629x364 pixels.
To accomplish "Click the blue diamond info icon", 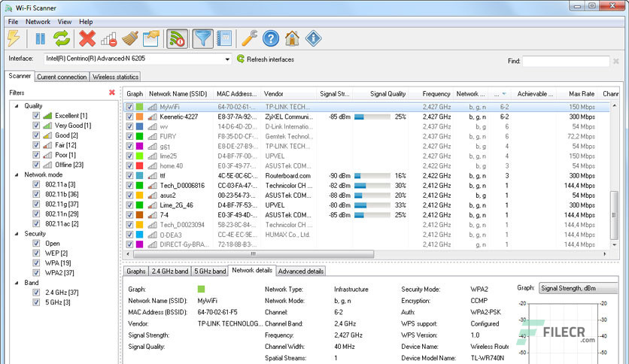I will (313, 39).
